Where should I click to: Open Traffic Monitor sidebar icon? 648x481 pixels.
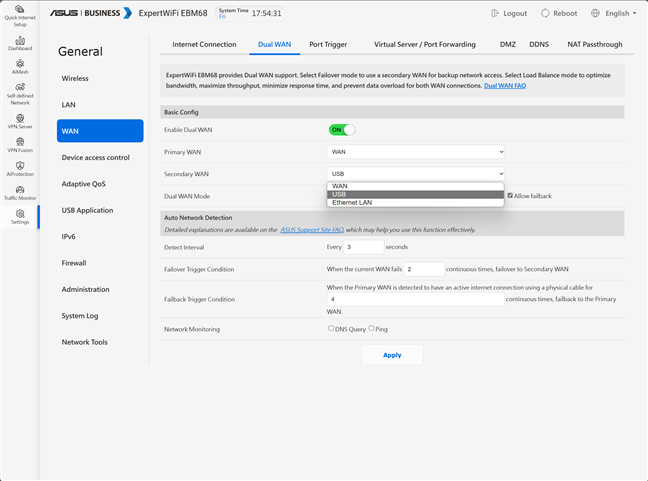pos(20,193)
